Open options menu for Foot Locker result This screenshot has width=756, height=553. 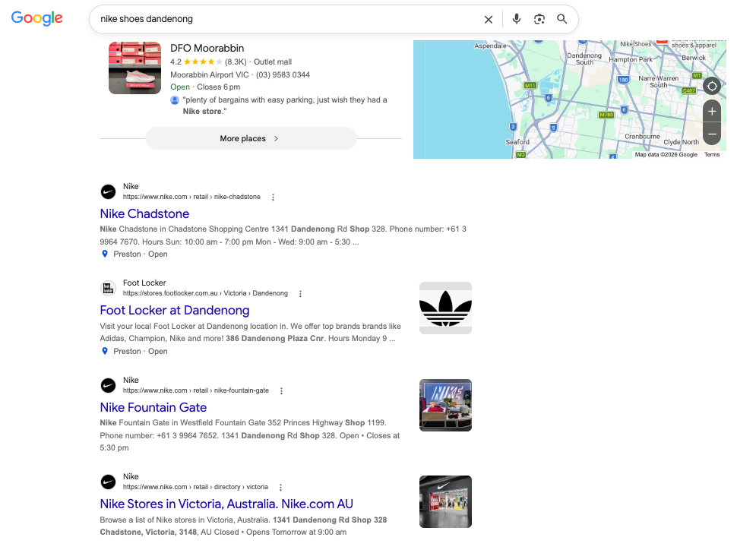[x=300, y=294]
